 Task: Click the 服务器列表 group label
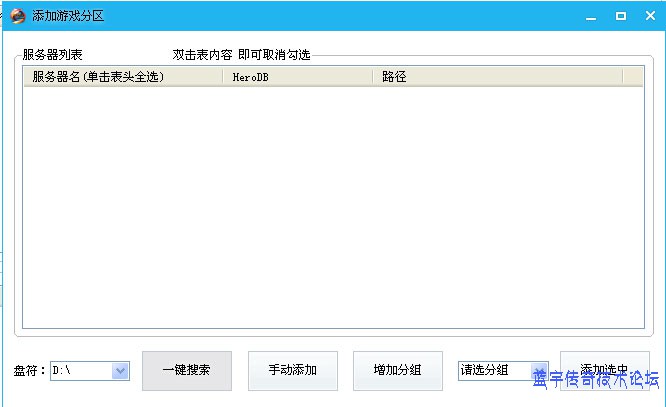[x=52, y=54]
